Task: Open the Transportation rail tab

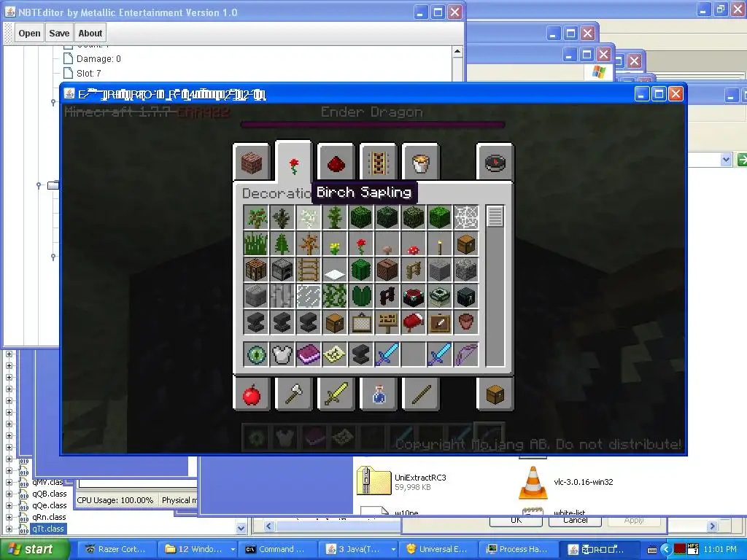Action: coord(379,163)
